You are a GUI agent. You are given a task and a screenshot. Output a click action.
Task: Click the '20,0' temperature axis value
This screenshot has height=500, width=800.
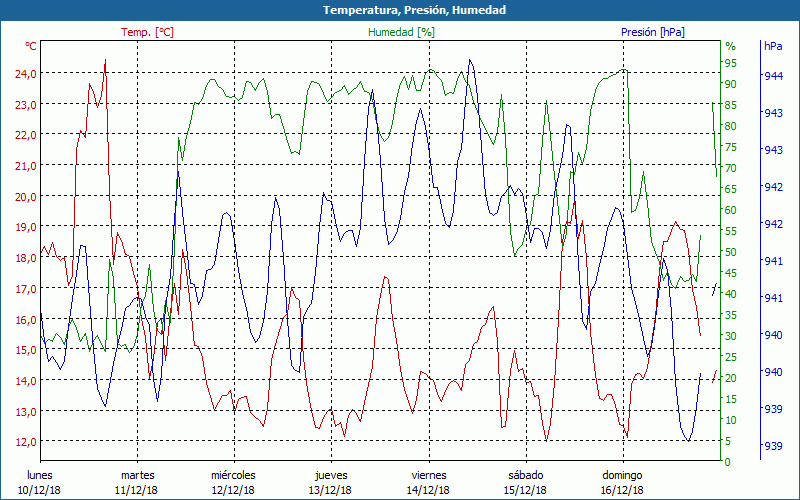pos(26,196)
